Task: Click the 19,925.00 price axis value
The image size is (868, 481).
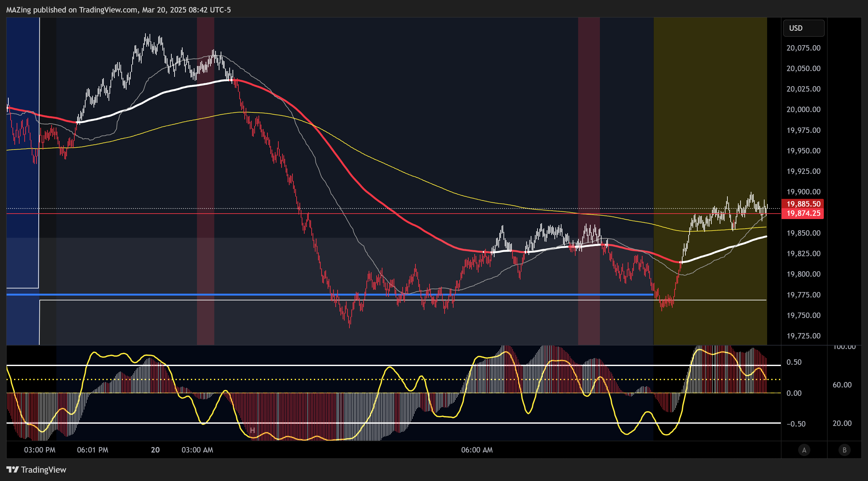Action: (803, 171)
